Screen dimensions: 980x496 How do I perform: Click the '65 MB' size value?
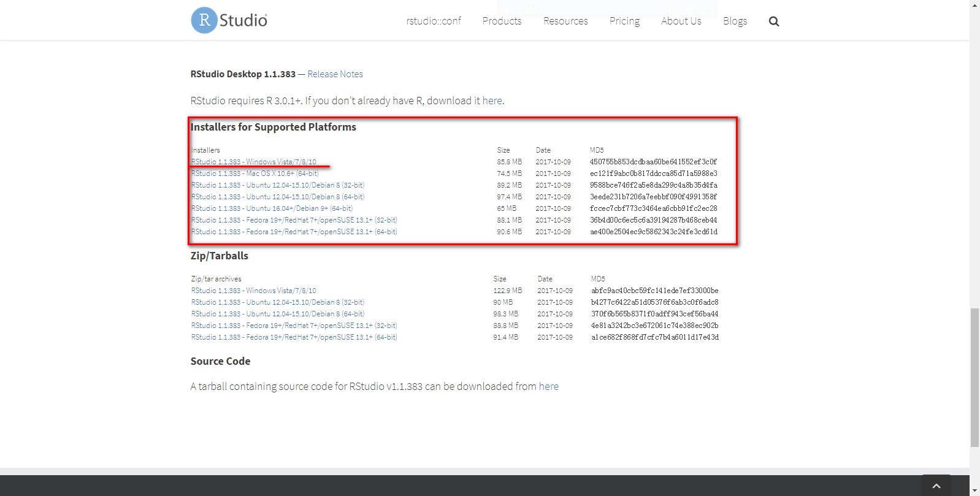point(507,208)
